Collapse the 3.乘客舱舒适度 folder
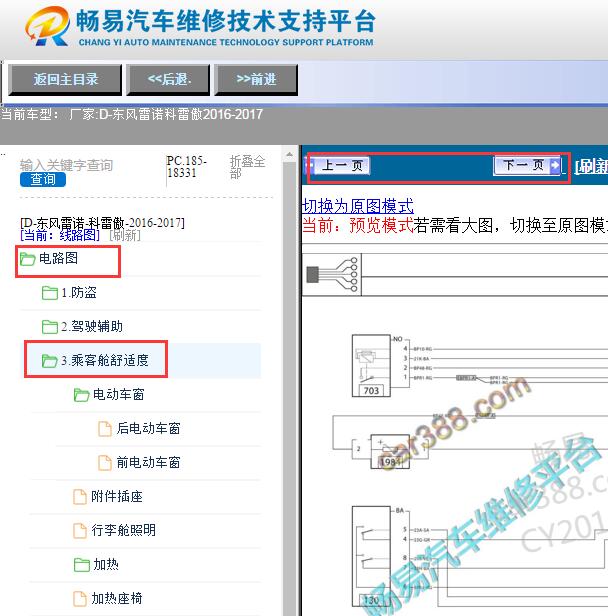Image resolution: width=608 pixels, height=616 pixels. point(105,360)
